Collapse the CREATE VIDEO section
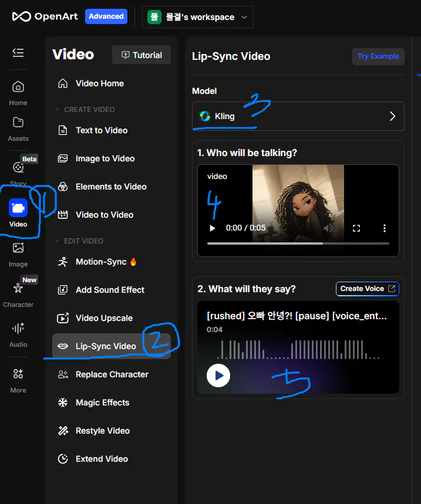Image resolution: width=421 pixels, height=504 pixels. pyautogui.click(x=85, y=110)
